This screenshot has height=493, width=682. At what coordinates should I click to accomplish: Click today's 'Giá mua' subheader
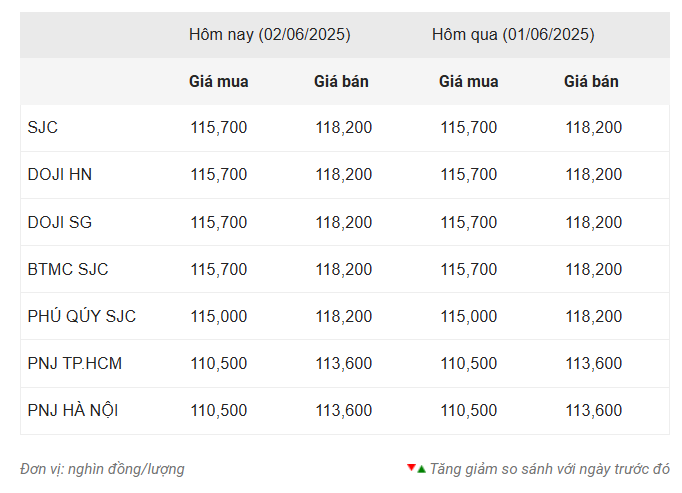(x=219, y=82)
